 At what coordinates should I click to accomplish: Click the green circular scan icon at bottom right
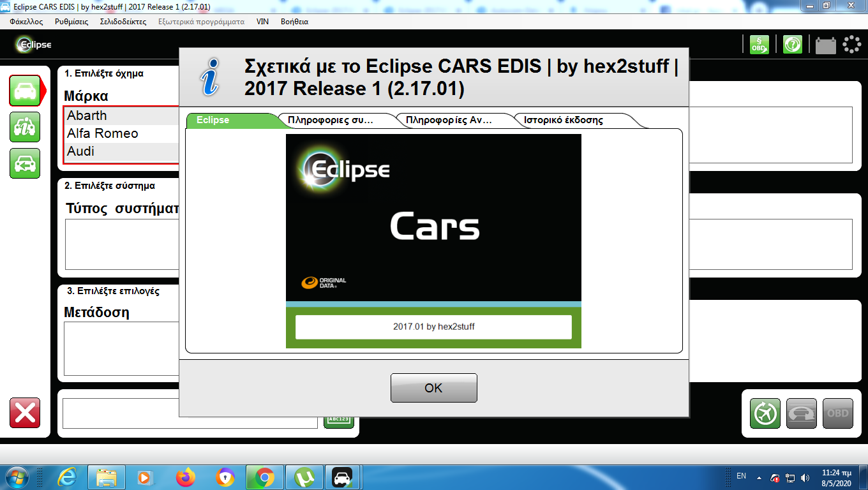coord(765,413)
